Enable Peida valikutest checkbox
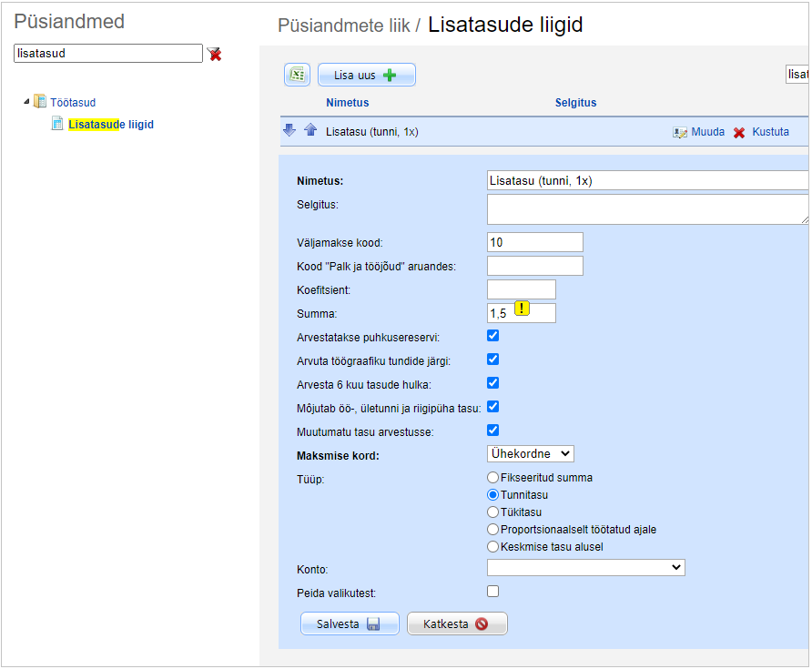 [x=492, y=592]
